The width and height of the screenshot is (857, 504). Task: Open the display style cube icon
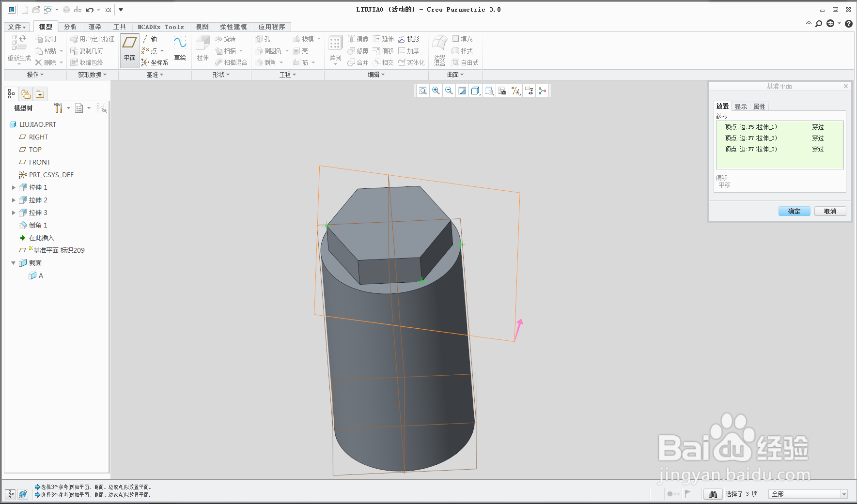475,91
